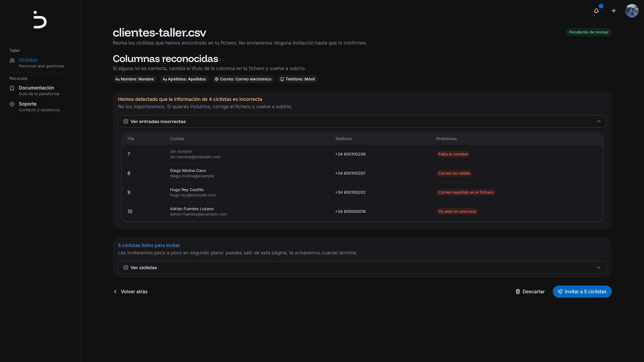The image size is (644, 362).
Task: Click phone number +34 600000016
Action: pos(350,211)
